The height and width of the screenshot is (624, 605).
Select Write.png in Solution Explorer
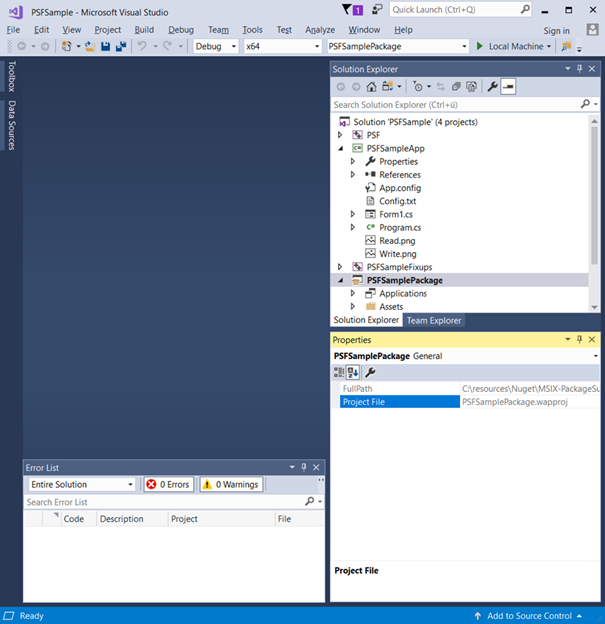pyautogui.click(x=398, y=254)
